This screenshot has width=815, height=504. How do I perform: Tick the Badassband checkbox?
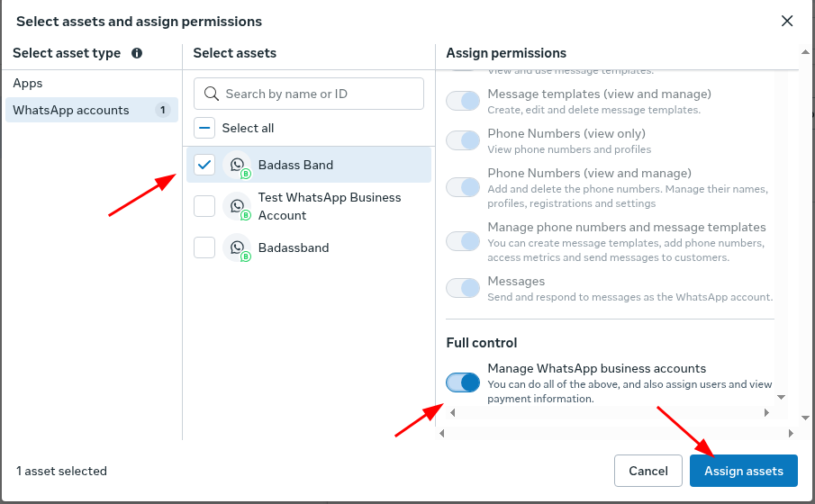click(x=204, y=247)
